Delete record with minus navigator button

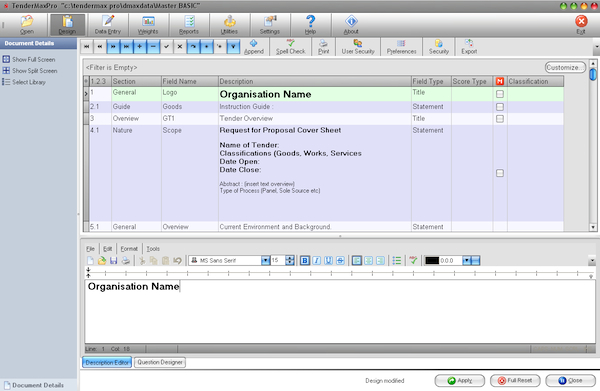pyautogui.click(x=153, y=47)
